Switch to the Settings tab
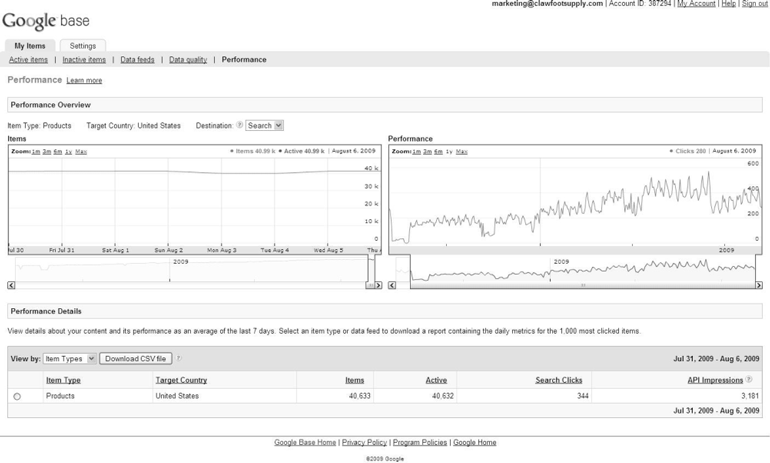Screen dimensions: 770x463 (82, 46)
